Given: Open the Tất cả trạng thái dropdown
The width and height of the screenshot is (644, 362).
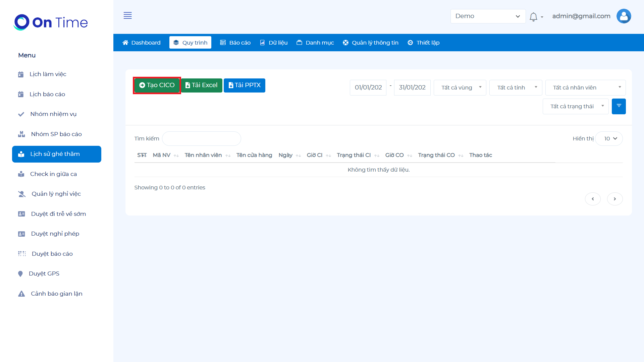Looking at the screenshot, I should (x=575, y=106).
